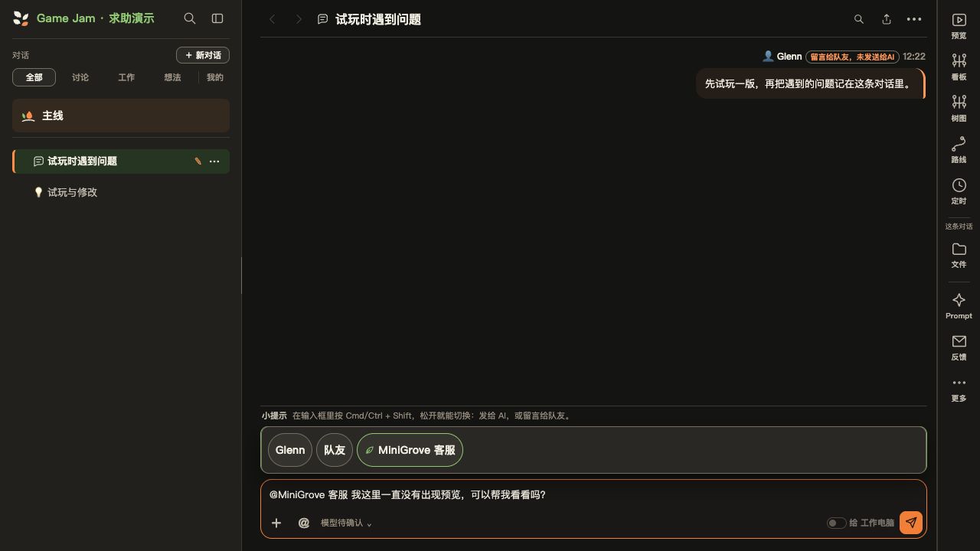The width and height of the screenshot is (980, 551).
Task: Send the message with the orange button
Action: click(911, 523)
